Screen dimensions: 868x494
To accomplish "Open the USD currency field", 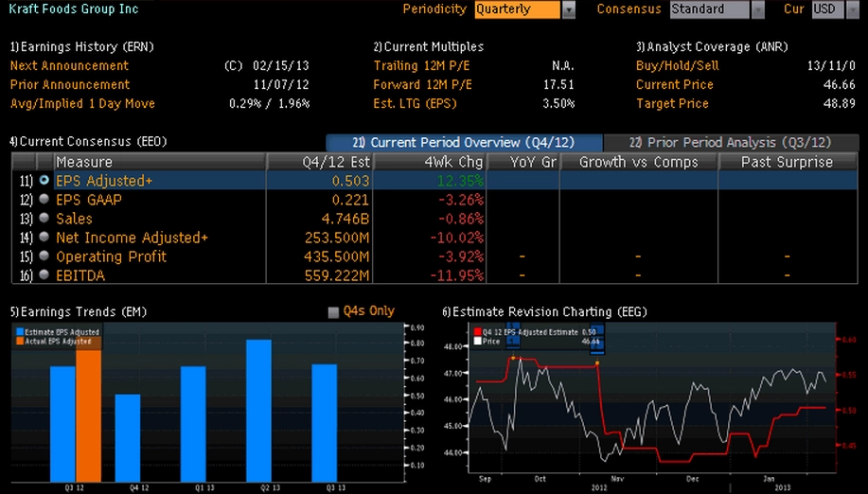I will click(x=827, y=9).
